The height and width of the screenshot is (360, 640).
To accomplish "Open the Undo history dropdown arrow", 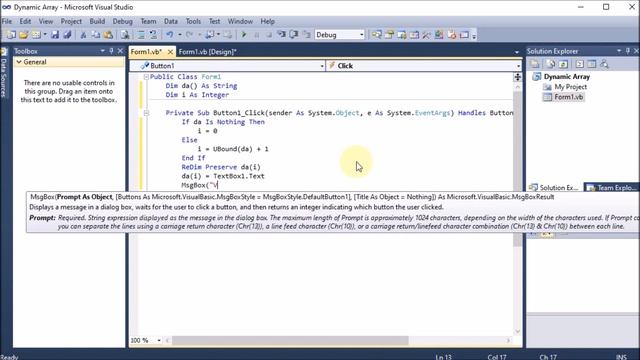I will [x=180, y=35].
